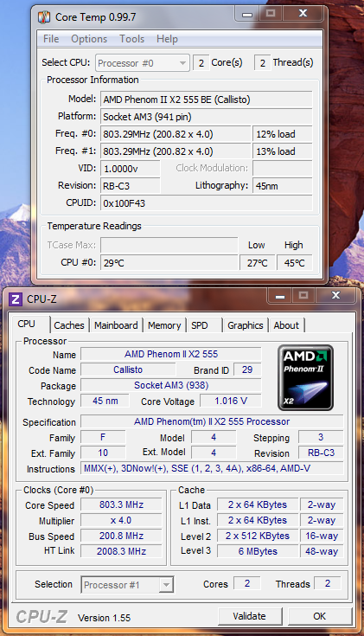Click the CPU-Z purple Z title icon
Screen dimensions: 364x636
tap(15, 299)
